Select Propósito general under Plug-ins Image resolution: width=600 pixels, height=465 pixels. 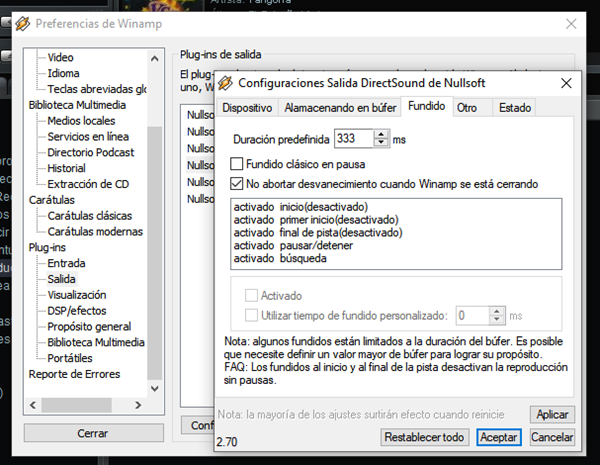point(89,326)
